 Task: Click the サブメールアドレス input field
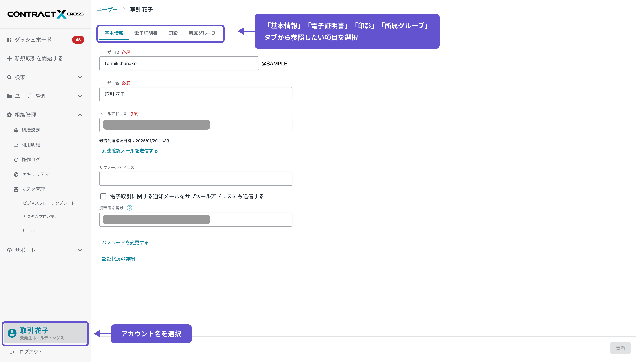[x=196, y=178]
